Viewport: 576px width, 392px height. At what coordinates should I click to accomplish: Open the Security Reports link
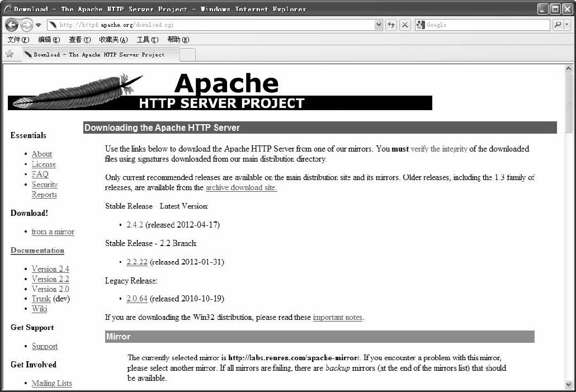pyautogui.click(x=44, y=189)
